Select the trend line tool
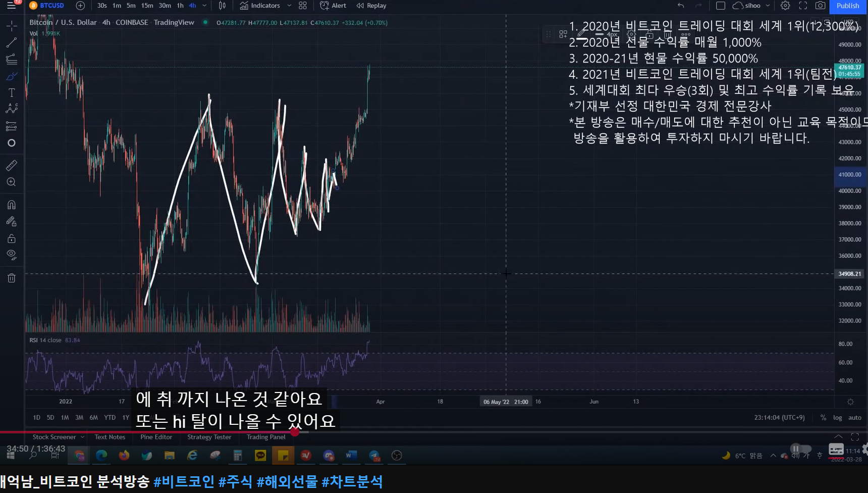The width and height of the screenshot is (868, 493). pyautogui.click(x=12, y=42)
